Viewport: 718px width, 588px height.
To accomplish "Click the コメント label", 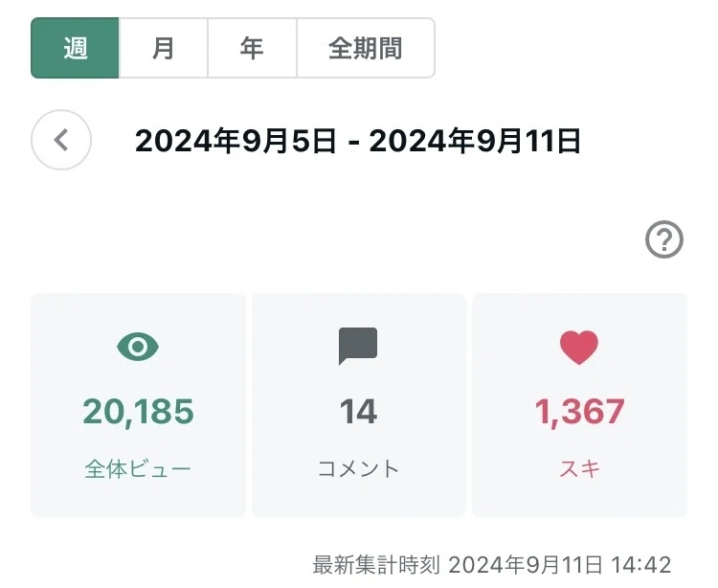I will 359,469.
